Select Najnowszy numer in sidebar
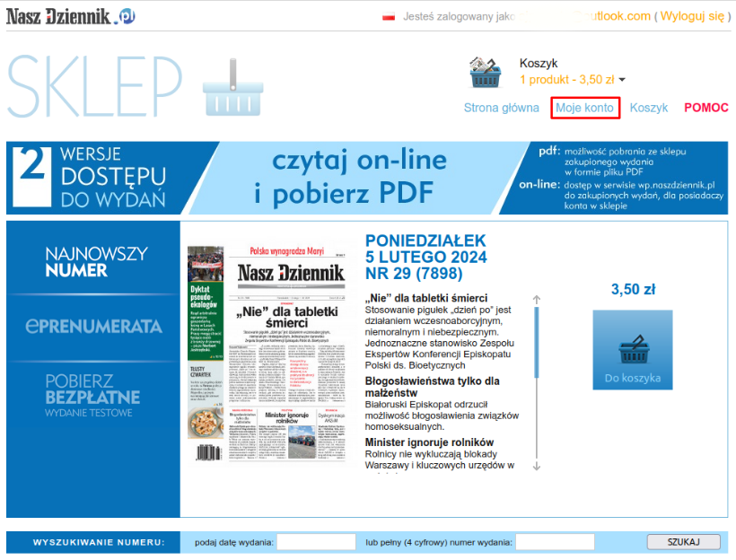 point(96,261)
